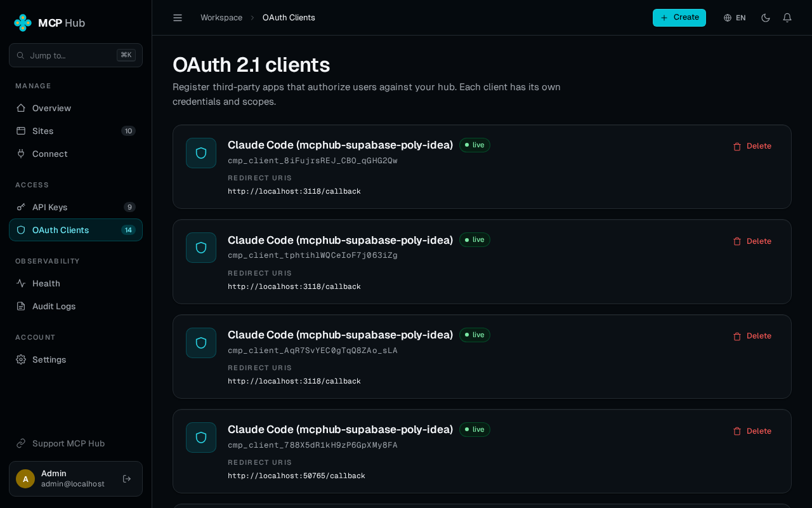Click the OAuth Clients breadcrumb
Screen dimensions: 812x508
[x=289, y=18]
